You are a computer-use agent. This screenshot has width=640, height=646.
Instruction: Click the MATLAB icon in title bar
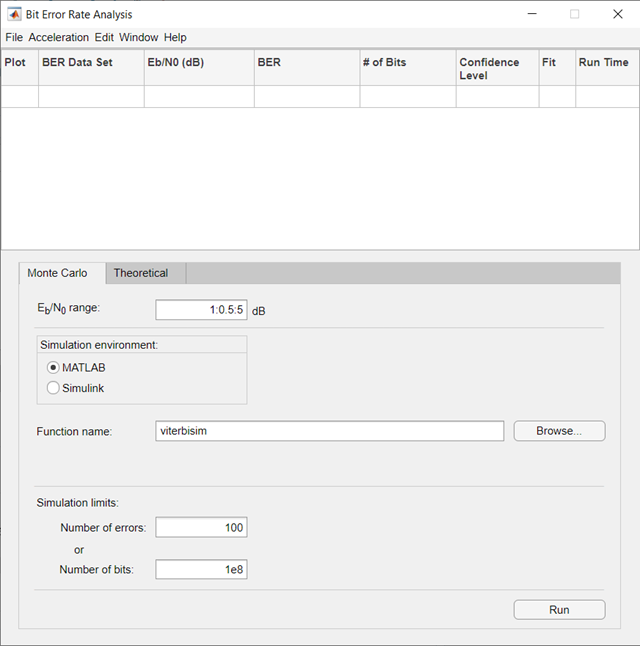(x=15, y=14)
